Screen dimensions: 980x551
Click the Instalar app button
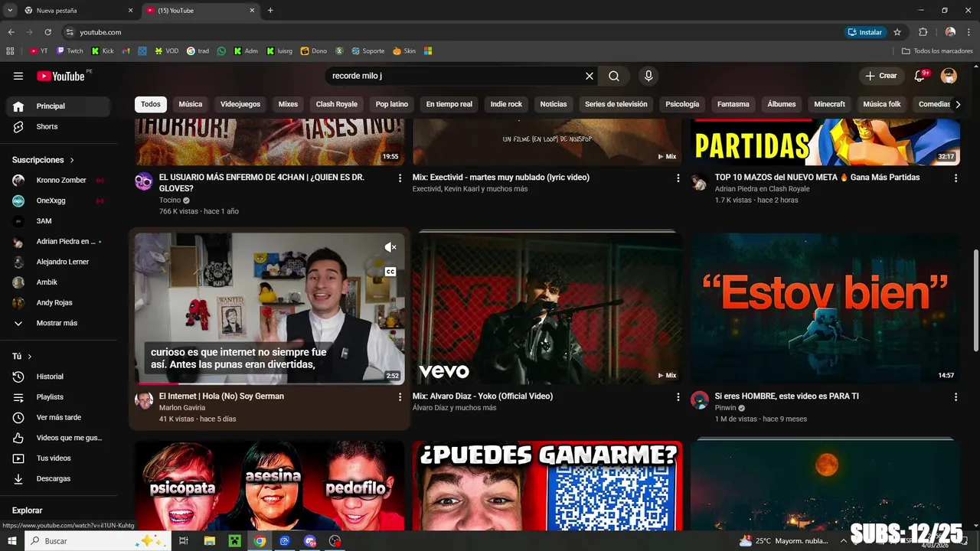pyautogui.click(x=865, y=32)
